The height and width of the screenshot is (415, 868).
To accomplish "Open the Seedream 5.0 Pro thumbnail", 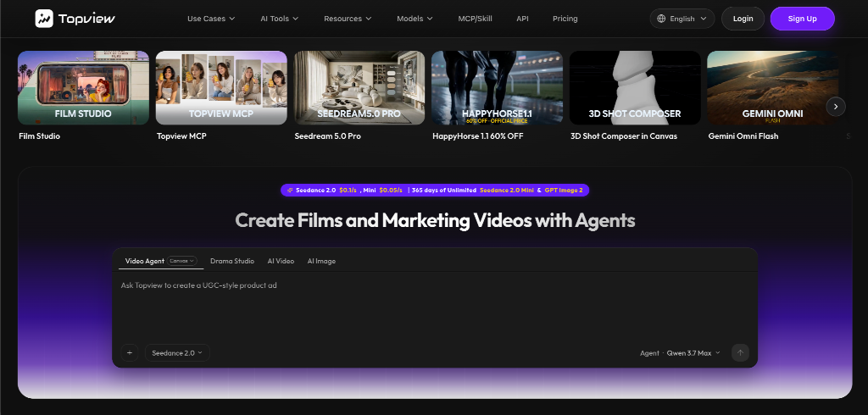I will 359,88.
